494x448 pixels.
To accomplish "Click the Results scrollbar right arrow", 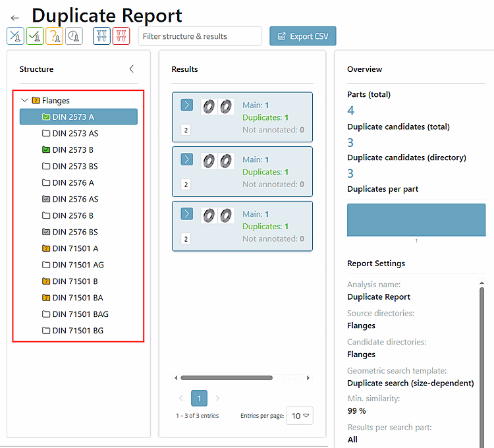I will pyautogui.click(x=308, y=378).
